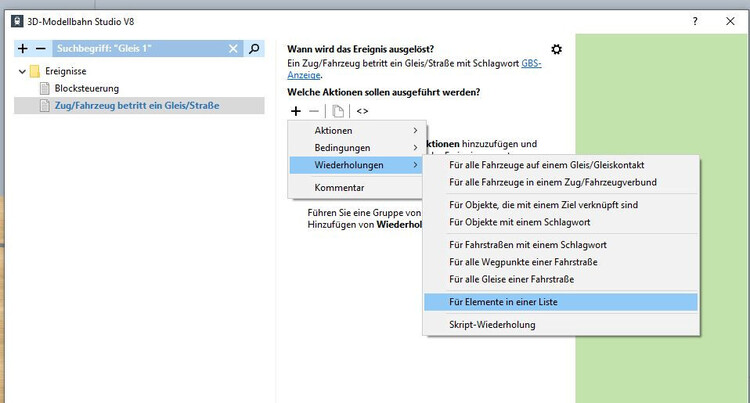Choose the Kommentar menu entry
Image resolution: width=750 pixels, height=403 pixels.
coord(339,187)
